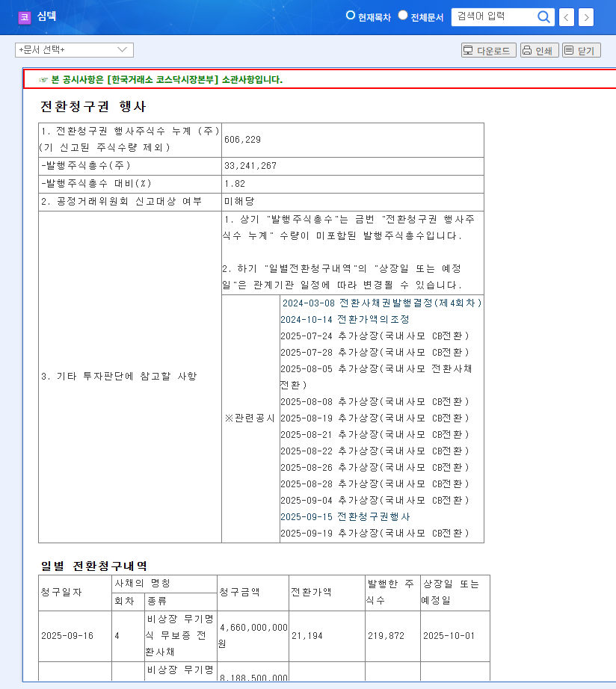616x689 pixels.
Task: Click 2025-08-28 추가상장(국내사모 CB전환) entry
Action: pyautogui.click(x=375, y=483)
